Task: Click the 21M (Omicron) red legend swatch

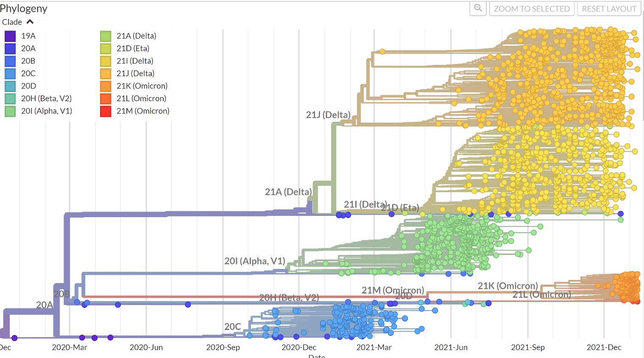Action: pos(106,111)
